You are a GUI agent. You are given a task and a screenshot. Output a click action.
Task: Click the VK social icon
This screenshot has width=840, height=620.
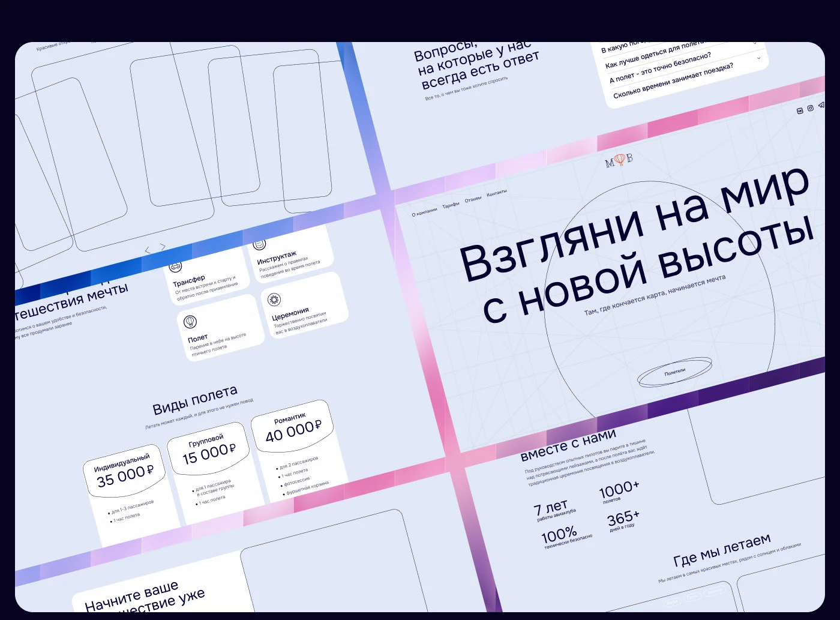click(800, 110)
